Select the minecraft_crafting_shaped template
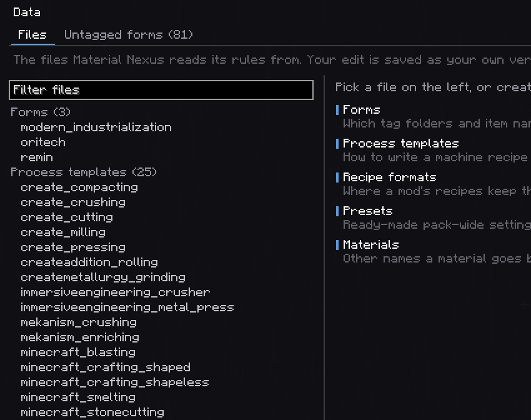This screenshot has height=420, width=531. 106,367
